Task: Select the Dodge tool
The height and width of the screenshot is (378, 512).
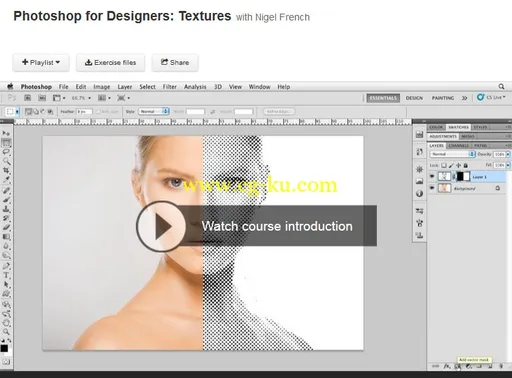Action: click(x=6, y=256)
